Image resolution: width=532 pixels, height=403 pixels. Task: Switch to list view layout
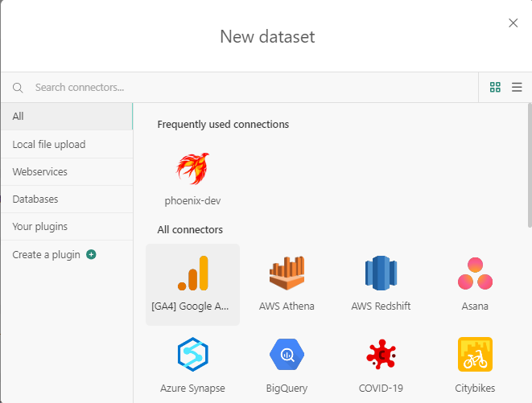tap(517, 87)
